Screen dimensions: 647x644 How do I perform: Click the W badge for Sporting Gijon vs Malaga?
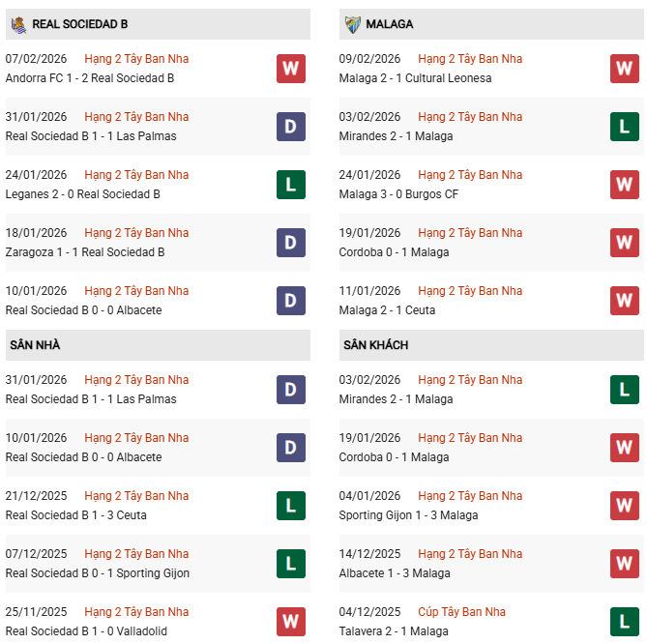(625, 506)
